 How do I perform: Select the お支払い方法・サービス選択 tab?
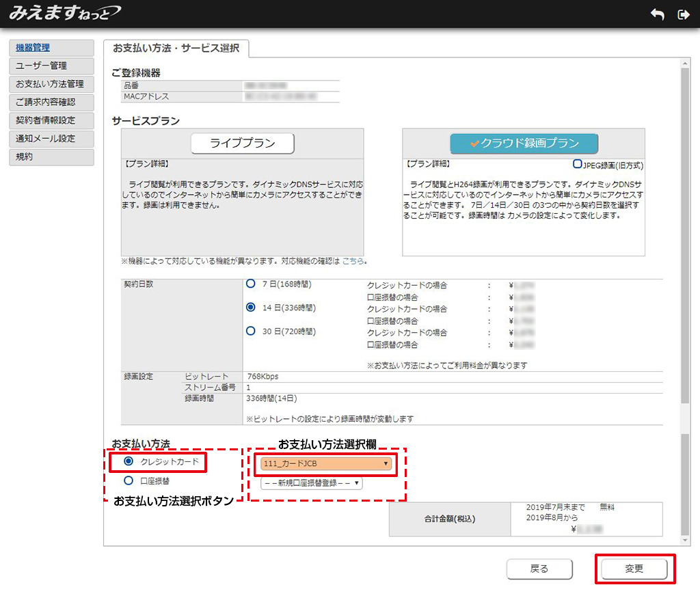coord(176,49)
